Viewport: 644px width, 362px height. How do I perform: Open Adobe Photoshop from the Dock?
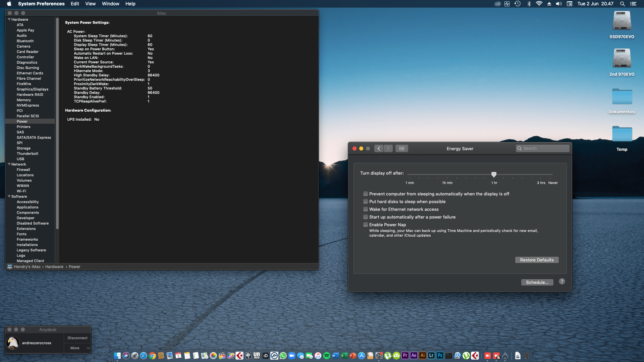(x=440, y=355)
